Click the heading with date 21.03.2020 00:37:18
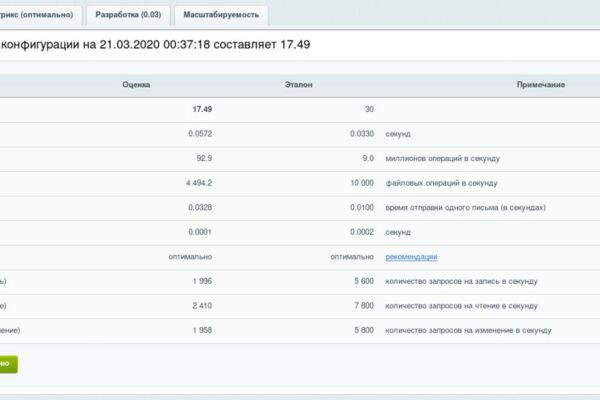600x400 pixels. 155,45
